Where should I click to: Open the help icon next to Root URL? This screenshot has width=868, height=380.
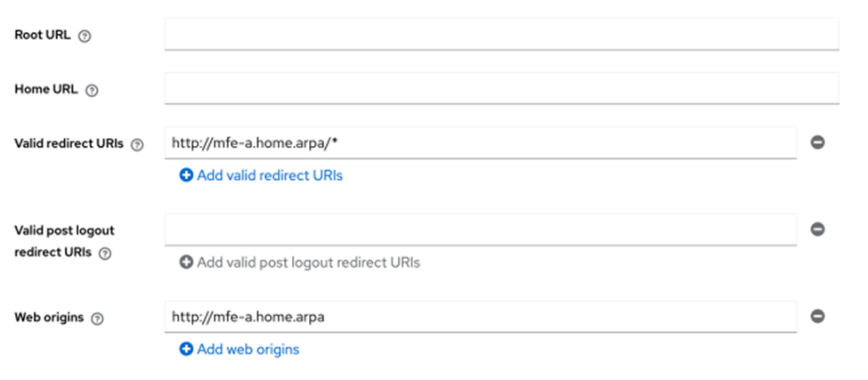click(x=85, y=36)
